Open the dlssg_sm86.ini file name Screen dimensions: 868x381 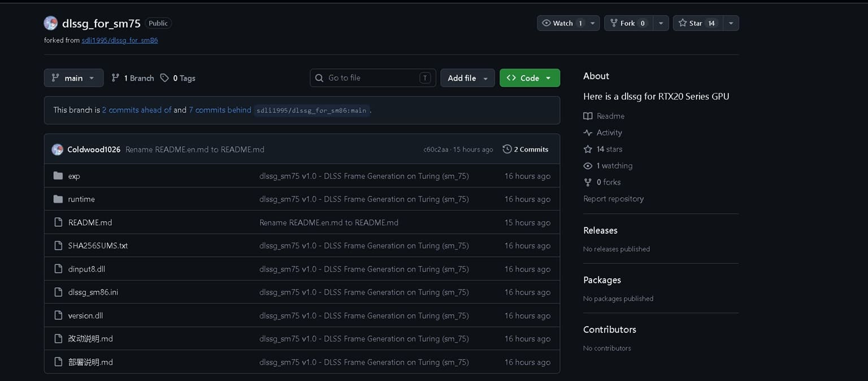(93, 292)
